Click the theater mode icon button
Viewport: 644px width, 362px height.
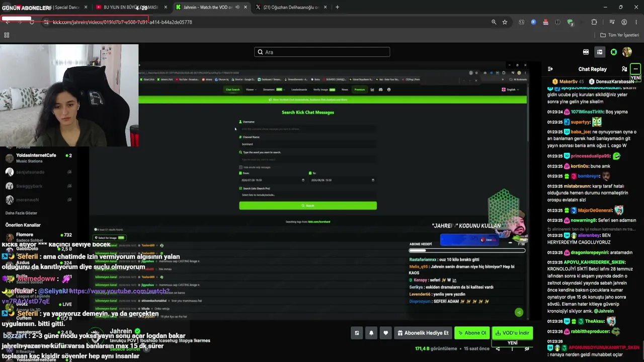[x=357, y=333]
